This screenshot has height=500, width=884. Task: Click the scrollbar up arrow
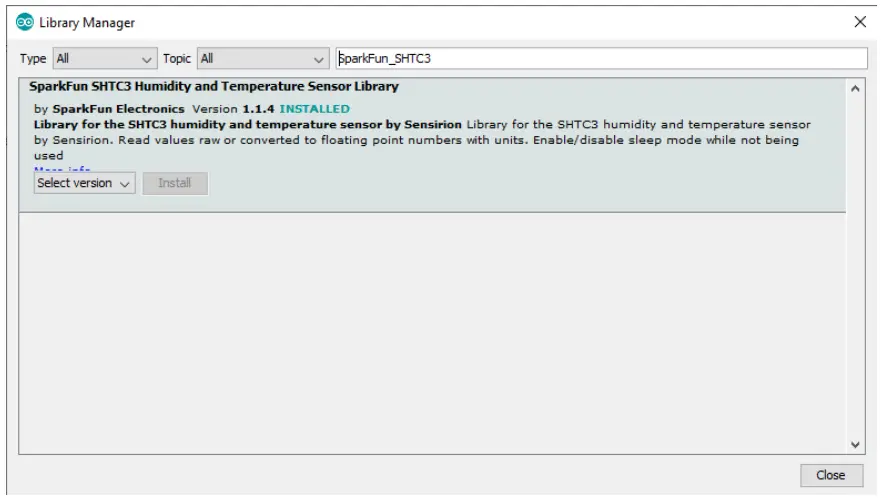tap(856, 88)
